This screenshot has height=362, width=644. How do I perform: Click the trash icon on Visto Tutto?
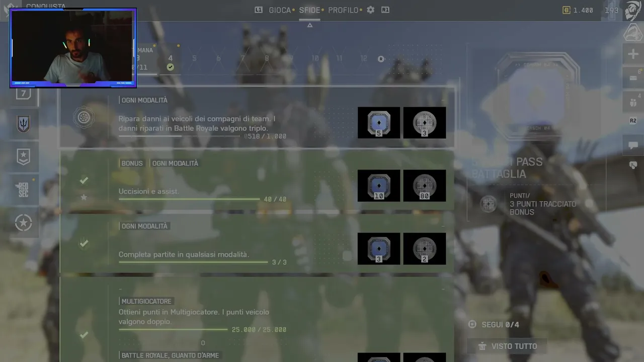pyautogui.click(x=482, y=346)
